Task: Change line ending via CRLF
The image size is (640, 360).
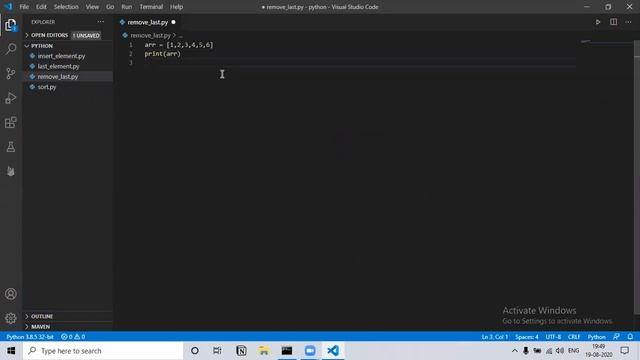Action: coord(574,337)
